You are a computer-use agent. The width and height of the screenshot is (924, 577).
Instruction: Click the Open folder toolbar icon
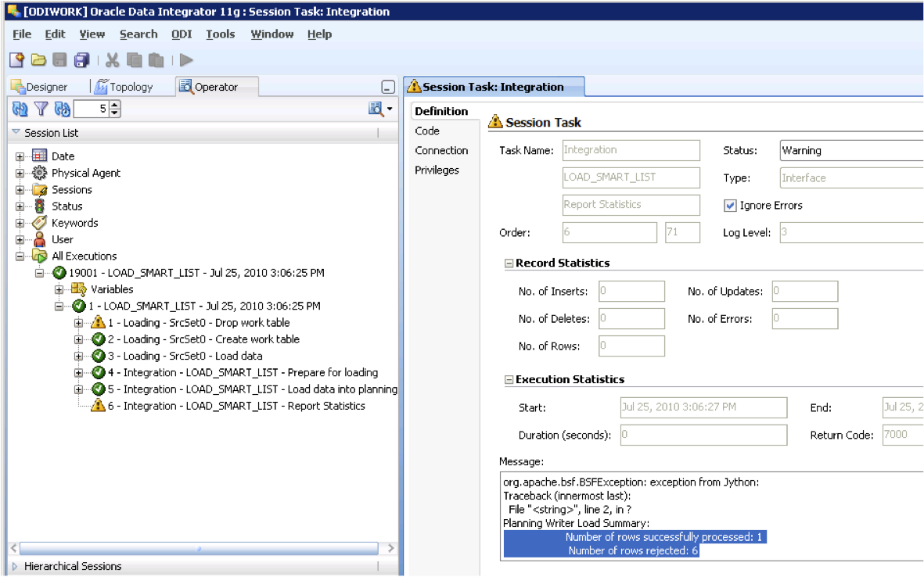tap(38, 60)
